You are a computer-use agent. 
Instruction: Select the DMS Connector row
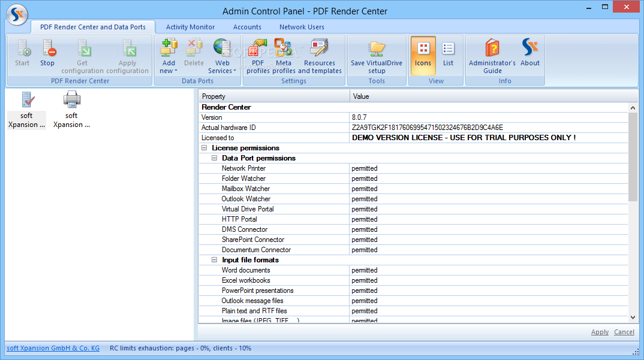[413, 229]
